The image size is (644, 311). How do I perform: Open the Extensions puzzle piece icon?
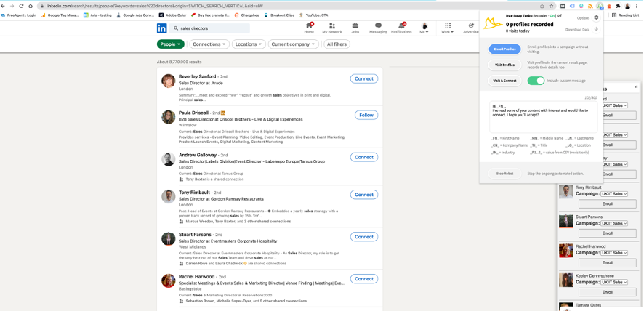618,6
